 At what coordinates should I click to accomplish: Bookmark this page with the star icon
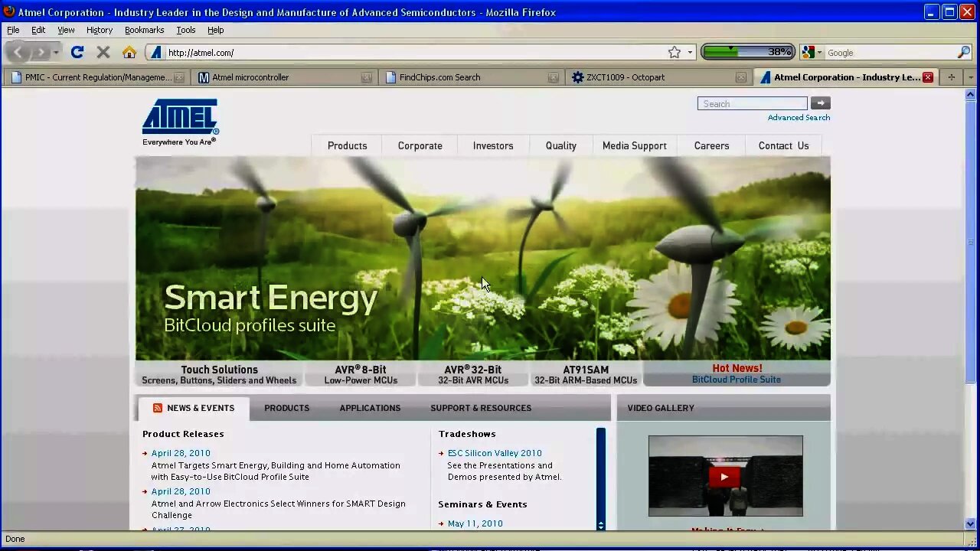coord(674,53)
